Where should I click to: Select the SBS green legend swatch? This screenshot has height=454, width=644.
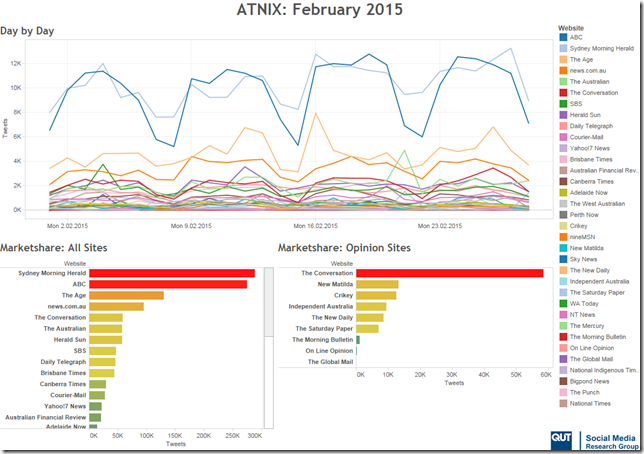tap(563, 104)
